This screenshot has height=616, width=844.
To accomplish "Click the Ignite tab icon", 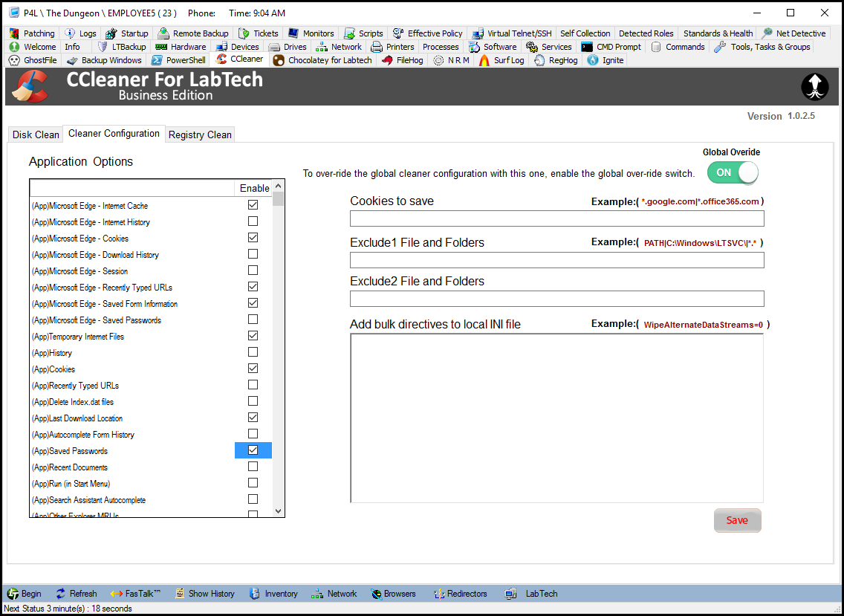I will tap(593, 60).
